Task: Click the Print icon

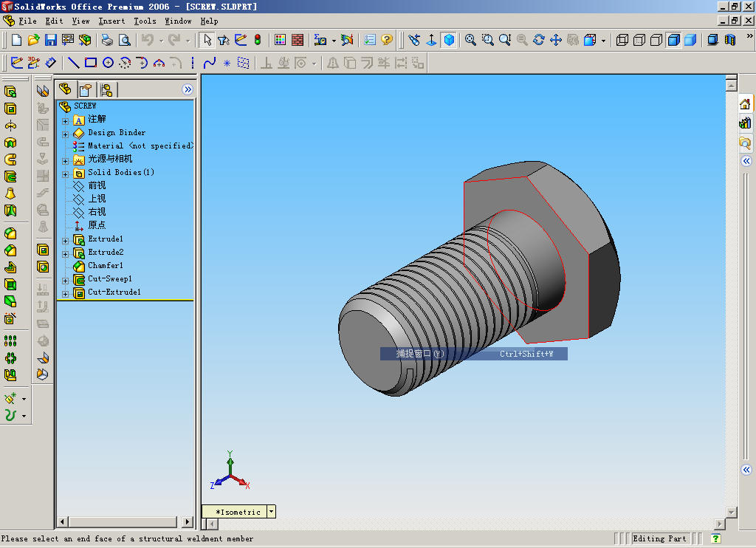Action: [107, 40]
